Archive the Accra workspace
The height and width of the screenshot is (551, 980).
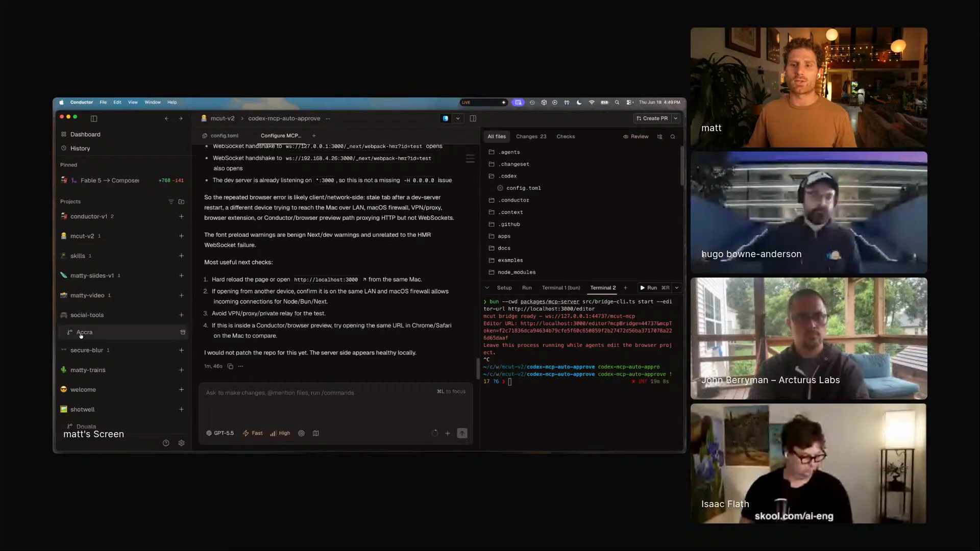[183, 333]
